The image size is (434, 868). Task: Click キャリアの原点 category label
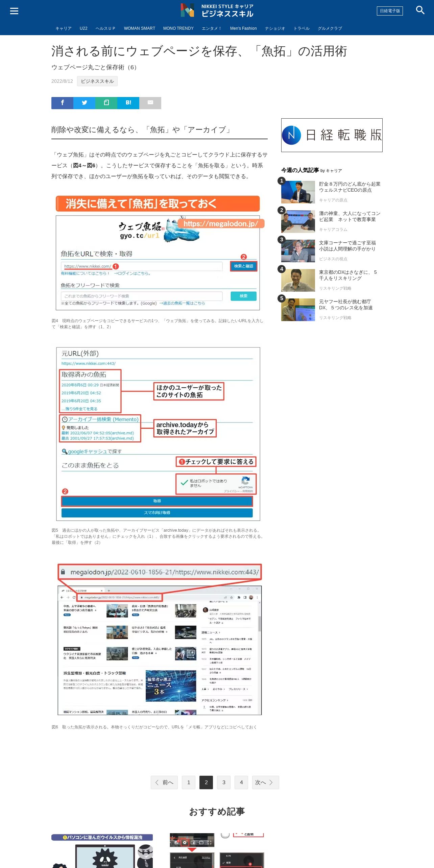pos(333,200)
